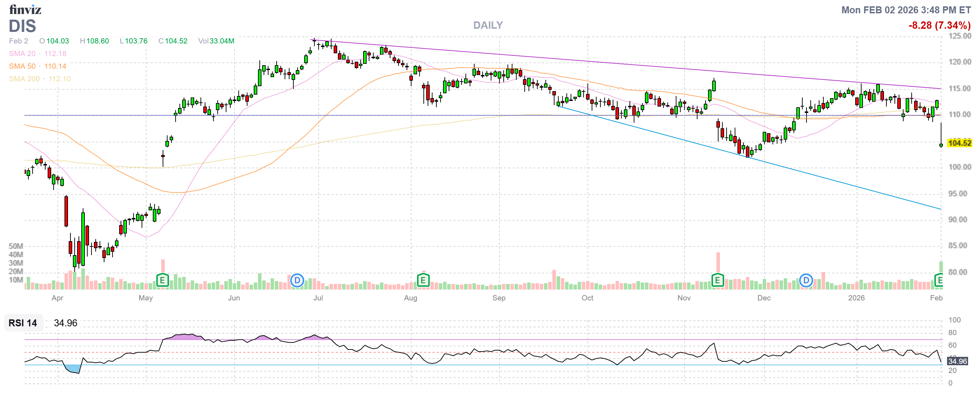
Task: Click the May earnings E marker
Action: point(162,281)
